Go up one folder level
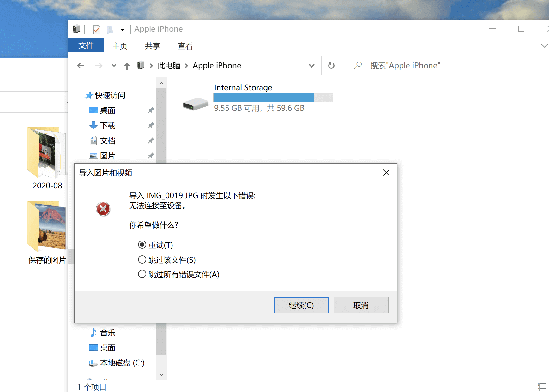The image size is (549, 392). (x=127, y=66)
